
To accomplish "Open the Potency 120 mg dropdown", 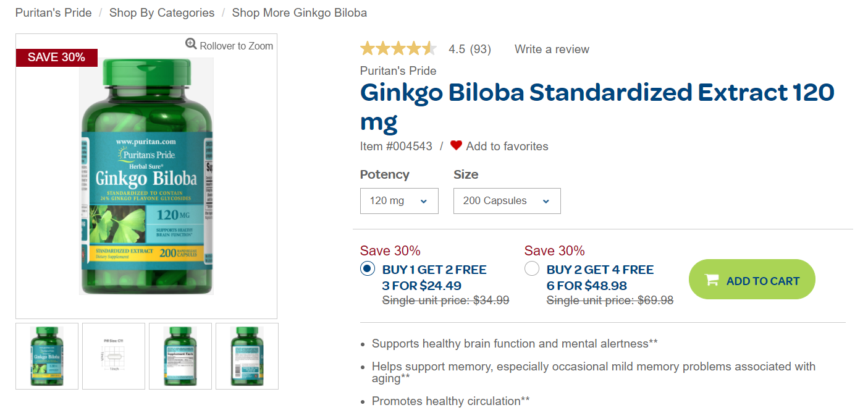I will (399, 201).
